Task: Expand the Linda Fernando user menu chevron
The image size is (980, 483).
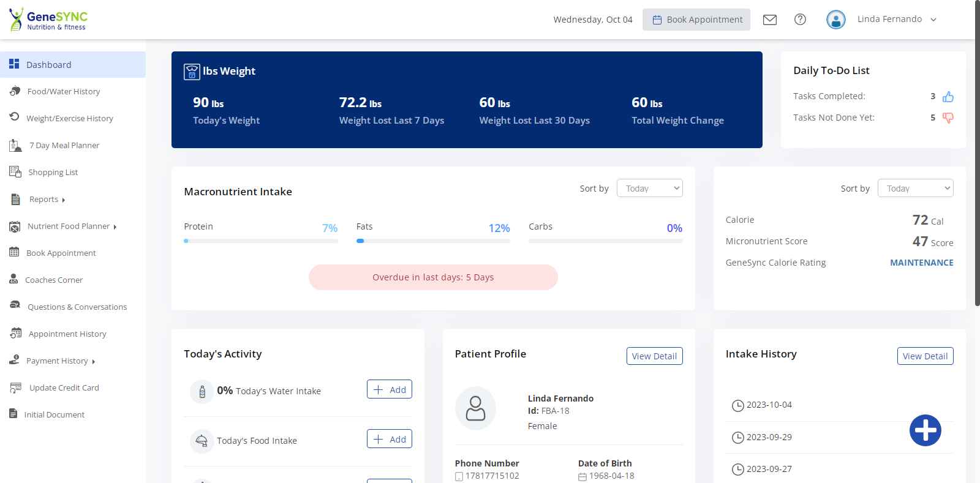Action: tap(933, 20)
